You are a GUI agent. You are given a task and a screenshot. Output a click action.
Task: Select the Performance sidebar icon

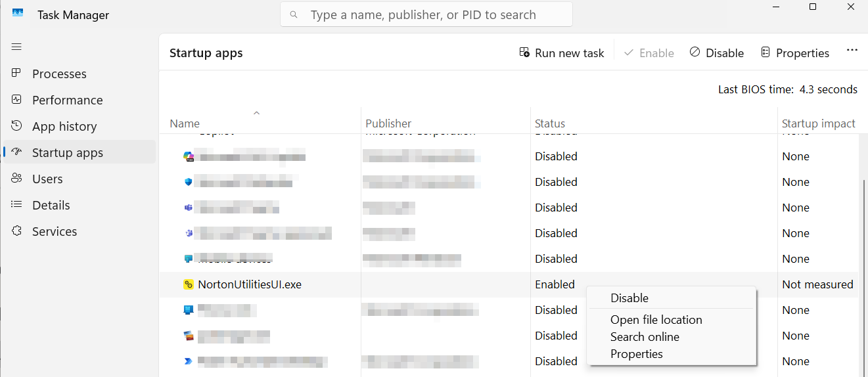16,100
